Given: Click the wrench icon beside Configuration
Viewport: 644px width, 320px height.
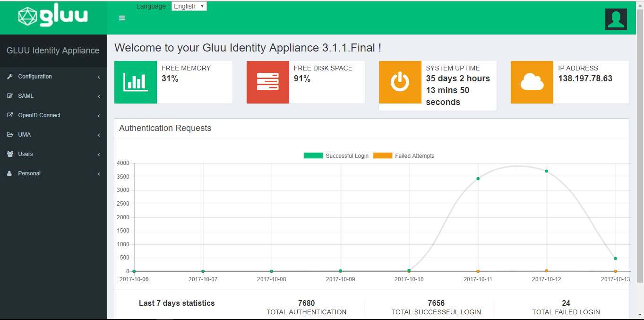Looking at the screenshot, I should tap(10, 77).
